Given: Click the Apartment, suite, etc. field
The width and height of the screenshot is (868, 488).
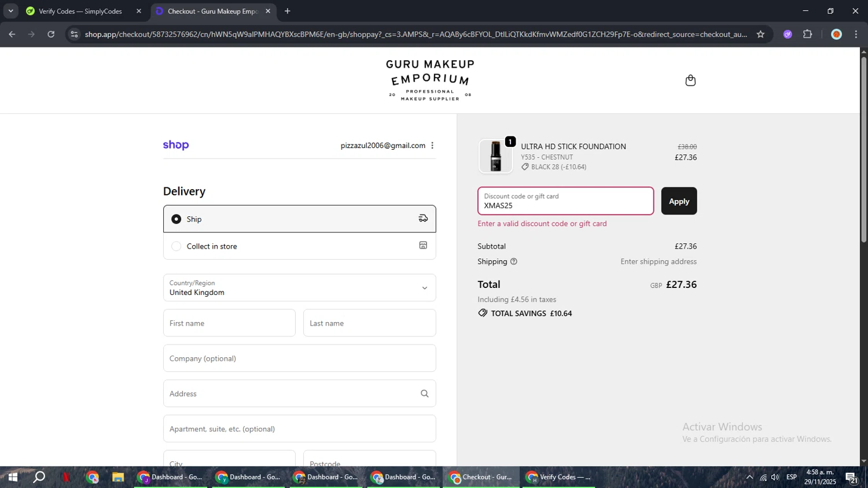Looking at the screenshot, I should (299, 428).
